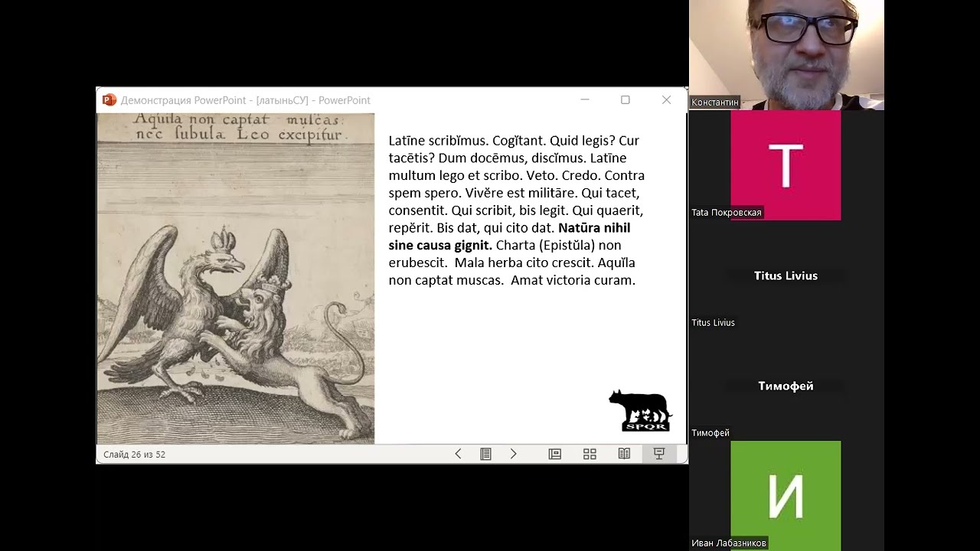Select Slide Show view icon

tap(658, 454)
